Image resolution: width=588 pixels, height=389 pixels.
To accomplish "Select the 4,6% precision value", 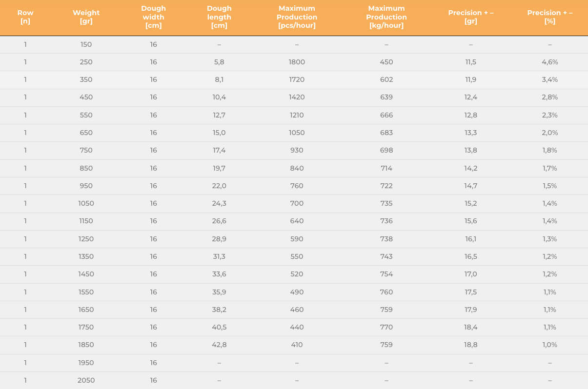I will pyautogui.click(x=549, y=62).
